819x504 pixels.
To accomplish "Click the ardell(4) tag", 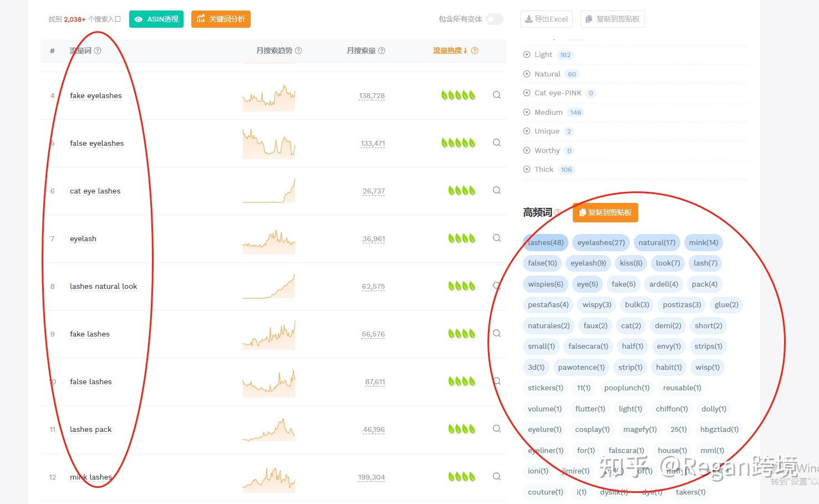I will point(664,284).
